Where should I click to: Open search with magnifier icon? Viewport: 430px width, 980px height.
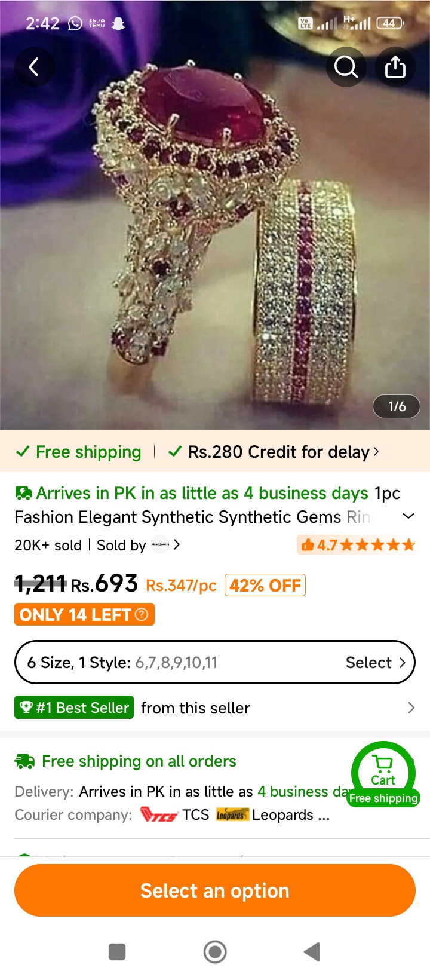click(346, 67)
